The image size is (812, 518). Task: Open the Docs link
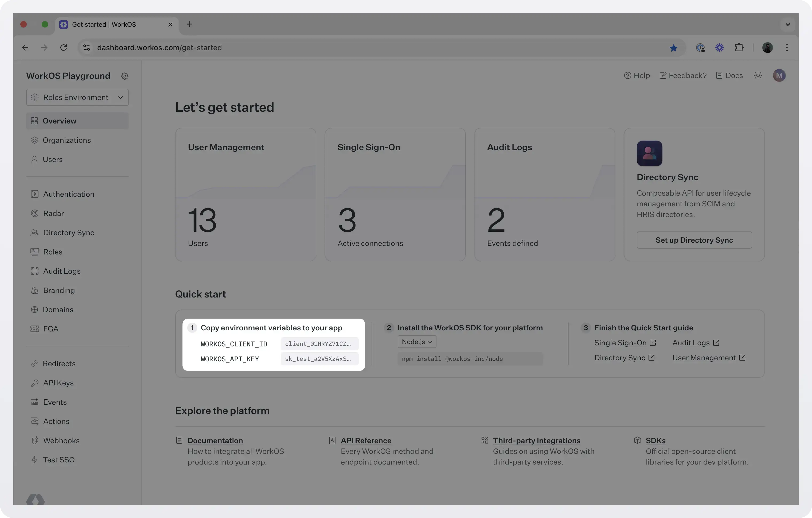[x=729, y=76]
